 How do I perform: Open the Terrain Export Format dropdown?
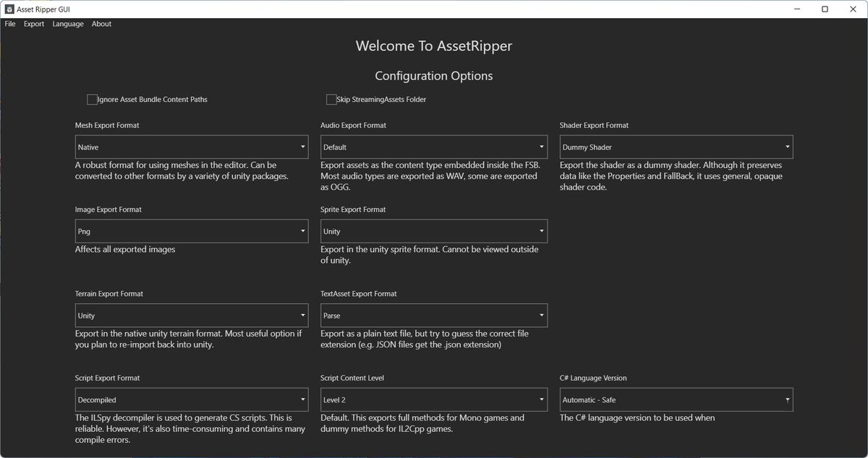[192, 315]
